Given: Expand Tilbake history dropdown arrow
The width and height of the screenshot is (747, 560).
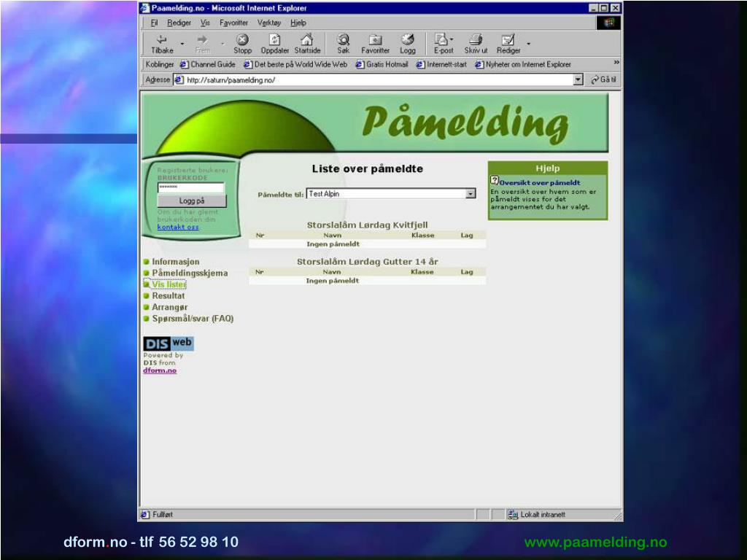Looking at the screenshot, I should (182, 44).
